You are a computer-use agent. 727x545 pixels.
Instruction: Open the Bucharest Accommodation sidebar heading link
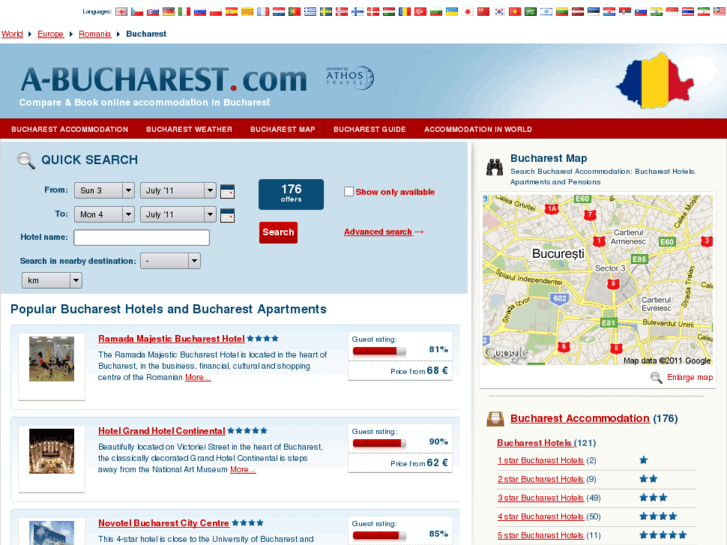[580, 418]
